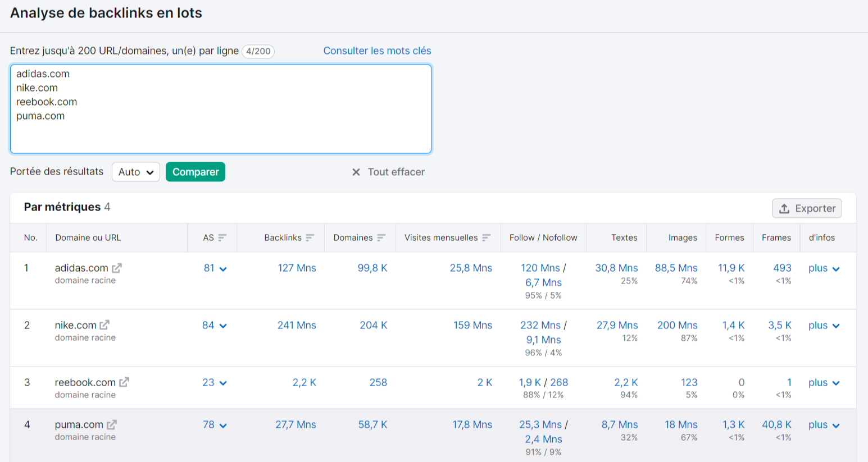Click the X icon beside Tout effacer
The width and height of the screenshot is (868, 462).
pos(356,172)
